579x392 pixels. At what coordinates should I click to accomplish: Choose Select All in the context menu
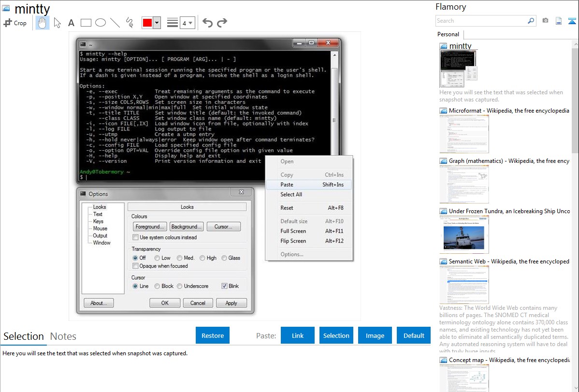tap(309, 194)
